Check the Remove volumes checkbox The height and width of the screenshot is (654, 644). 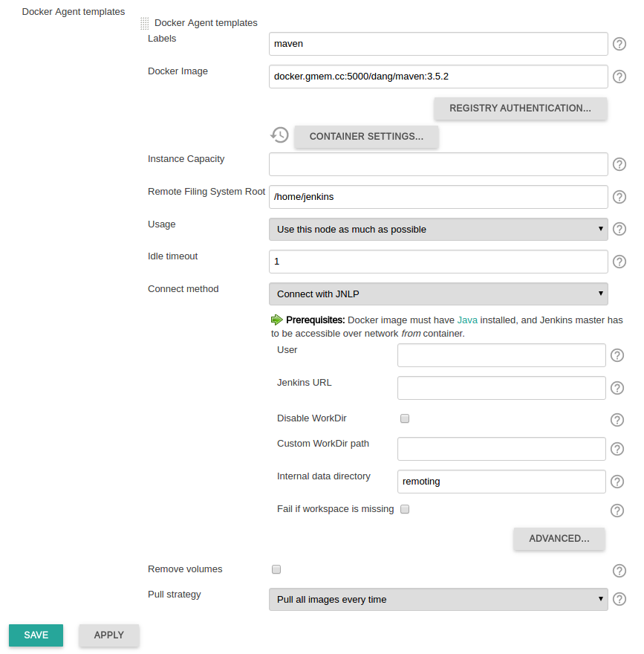(276, 569)
